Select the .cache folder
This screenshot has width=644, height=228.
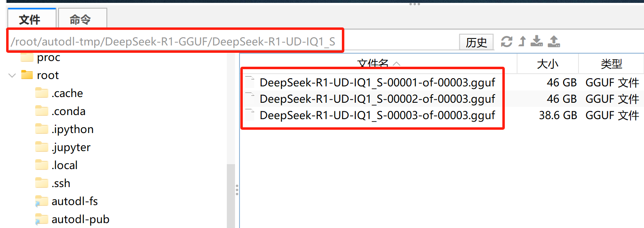[67, 93]
